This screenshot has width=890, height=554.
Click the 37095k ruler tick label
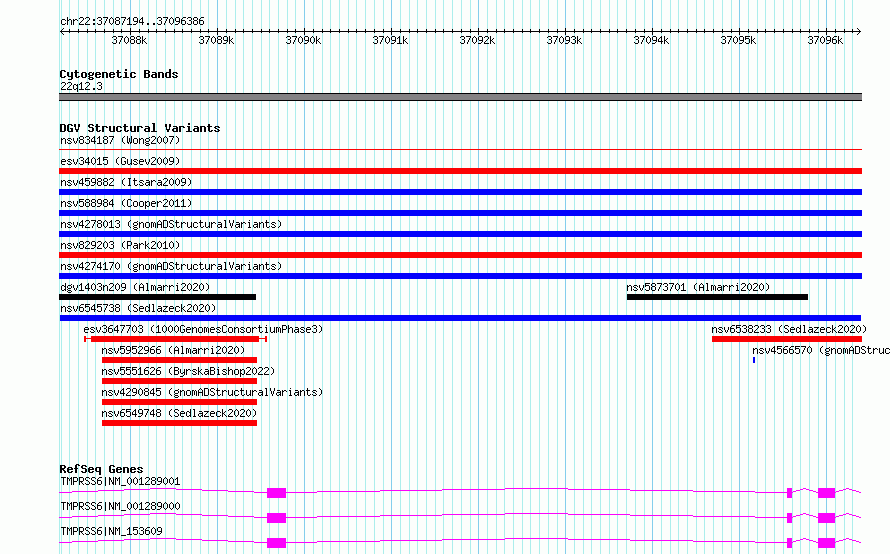738,40
